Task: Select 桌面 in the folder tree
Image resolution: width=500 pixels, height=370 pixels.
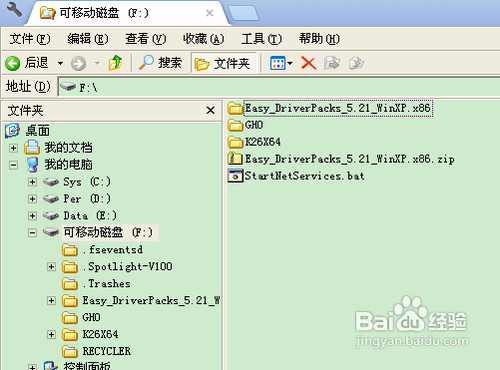Action: click(x=38, y=130)
